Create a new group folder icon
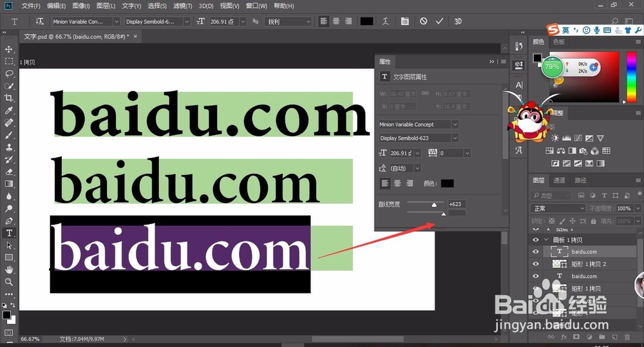Screen dimensions: 644x347 point(601,337)
